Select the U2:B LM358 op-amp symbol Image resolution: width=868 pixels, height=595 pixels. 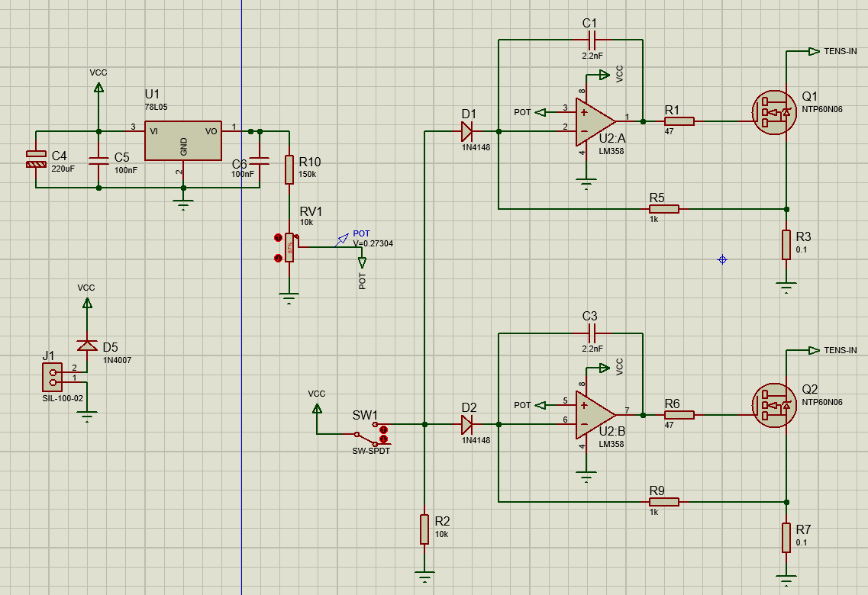[594, 415]
